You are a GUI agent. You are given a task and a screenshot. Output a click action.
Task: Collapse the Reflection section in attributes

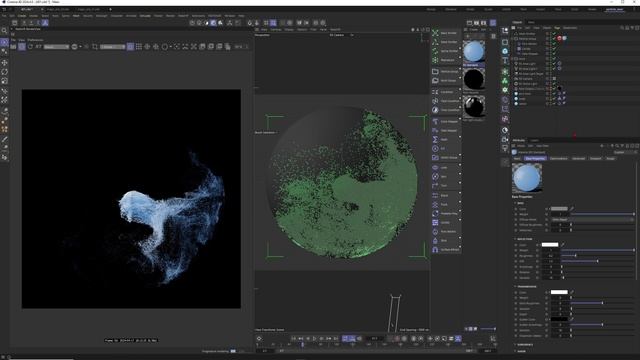point(516,239)
